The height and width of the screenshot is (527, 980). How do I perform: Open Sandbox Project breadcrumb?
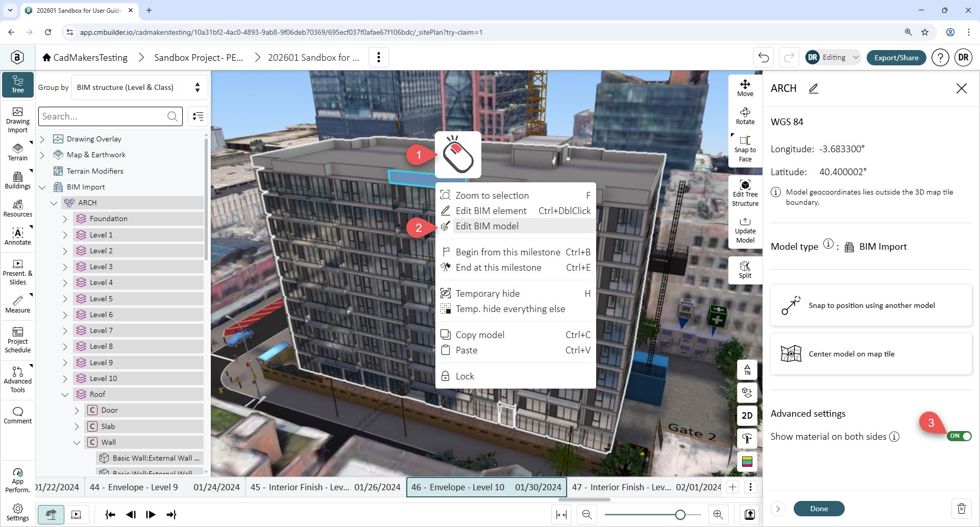[199, 57]
